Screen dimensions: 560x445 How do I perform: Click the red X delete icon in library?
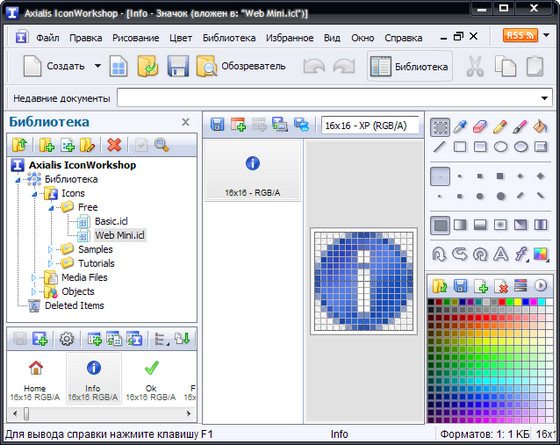(114, 145)
